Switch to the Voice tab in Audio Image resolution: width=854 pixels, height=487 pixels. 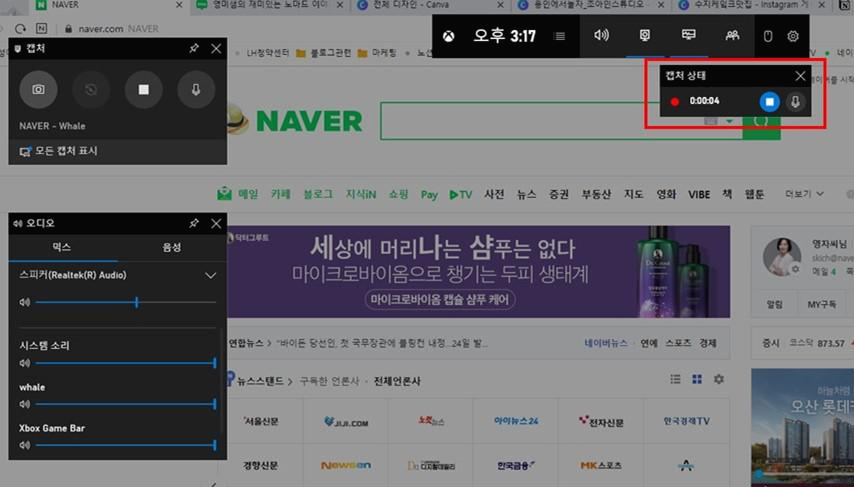pos(172,247)
